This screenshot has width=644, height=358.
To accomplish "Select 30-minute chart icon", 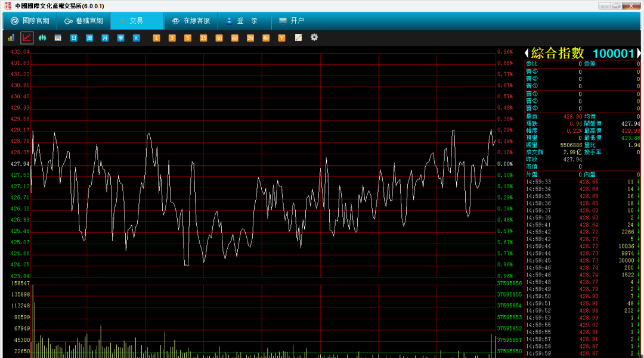I will (x=219, y=38).
